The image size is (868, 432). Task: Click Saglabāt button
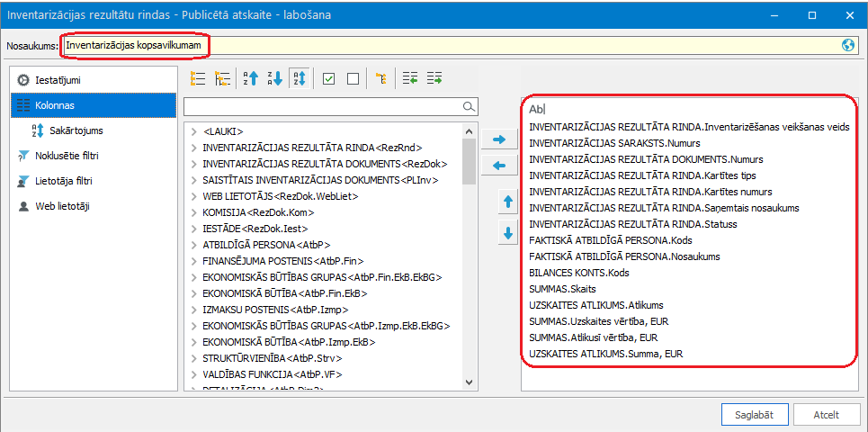coord(754,415)
